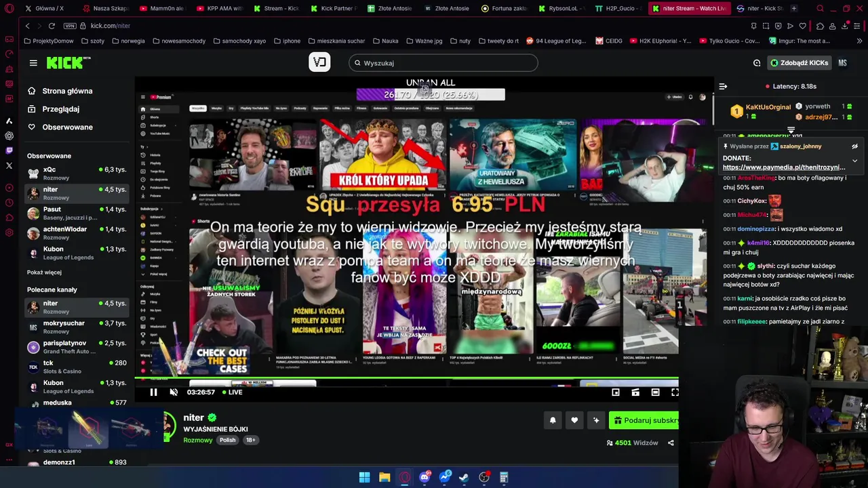Jump to LIVE in the player
This screenshot has height=488, width=868.
click(x=231, y=392)
